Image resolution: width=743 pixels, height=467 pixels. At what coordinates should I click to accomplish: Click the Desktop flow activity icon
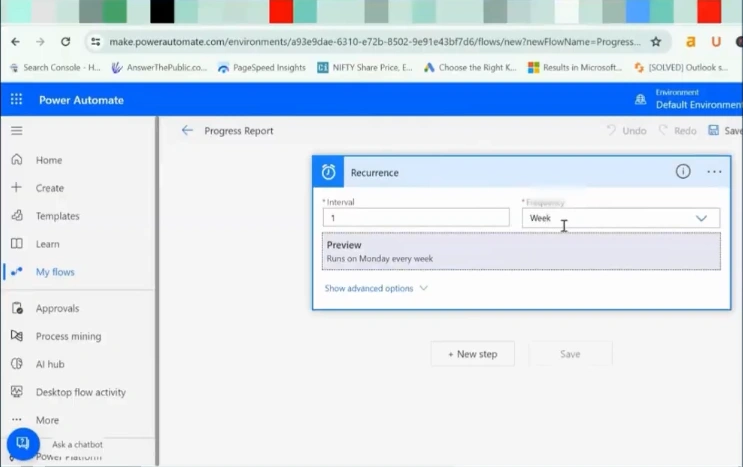click(x=17, y=392)
